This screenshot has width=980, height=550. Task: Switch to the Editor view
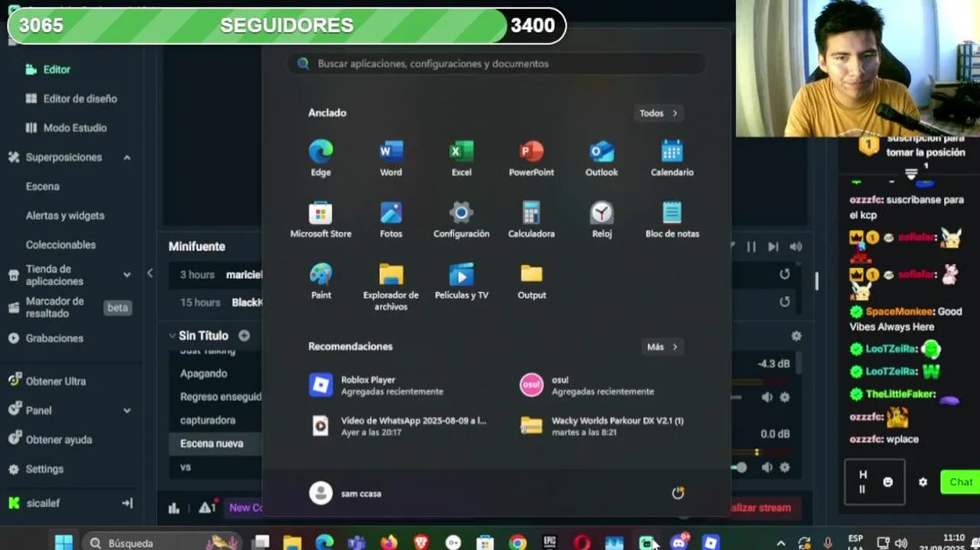[48, 70]
